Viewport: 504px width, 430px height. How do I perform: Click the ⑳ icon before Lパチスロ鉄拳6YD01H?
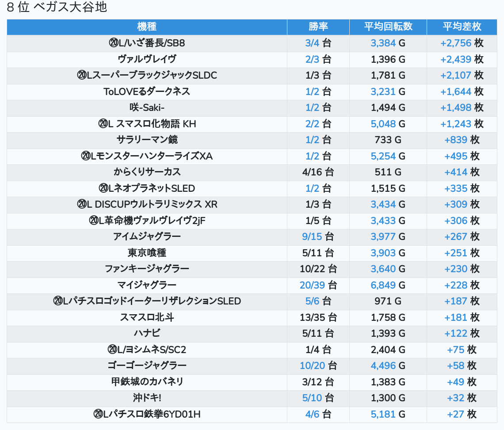tap(98, 414)
